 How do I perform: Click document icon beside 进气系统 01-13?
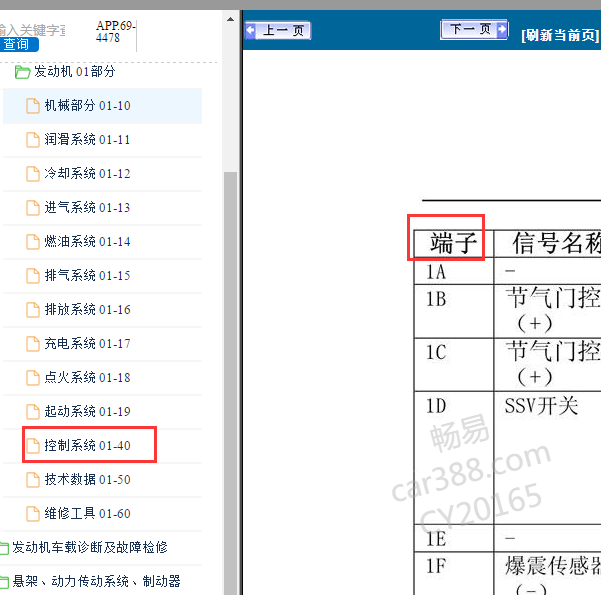[33, 208]
